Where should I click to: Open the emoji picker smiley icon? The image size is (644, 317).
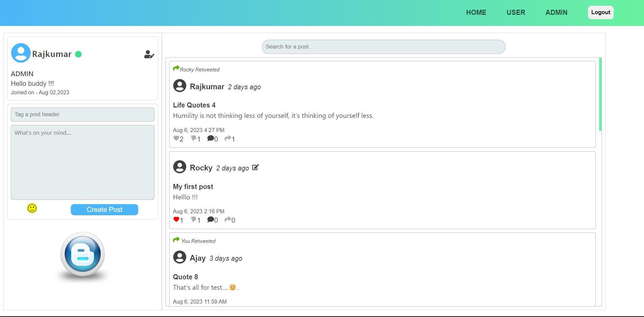(32, 208)
